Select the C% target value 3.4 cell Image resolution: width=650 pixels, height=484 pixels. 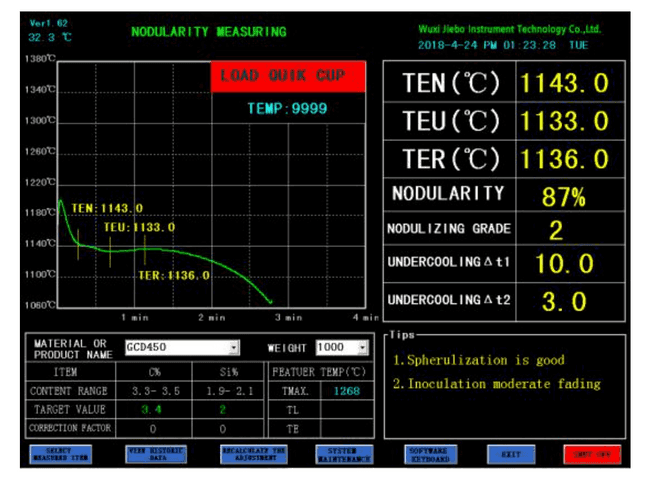152,409
